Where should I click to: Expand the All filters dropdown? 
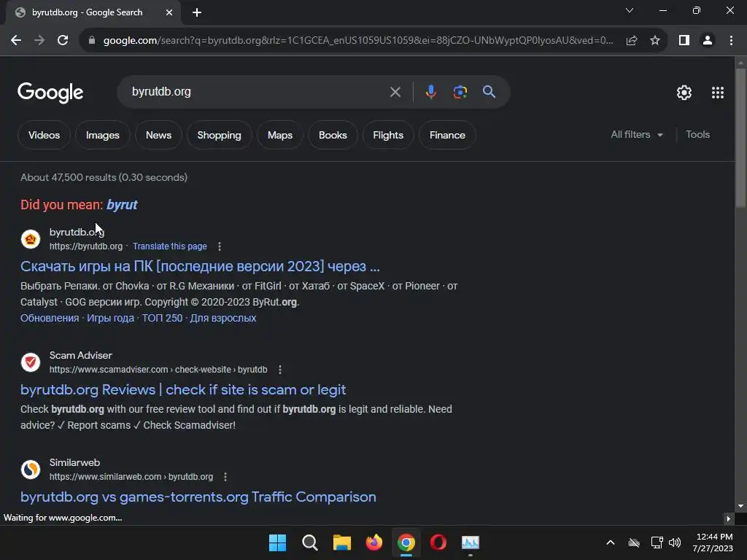point(637,135)
